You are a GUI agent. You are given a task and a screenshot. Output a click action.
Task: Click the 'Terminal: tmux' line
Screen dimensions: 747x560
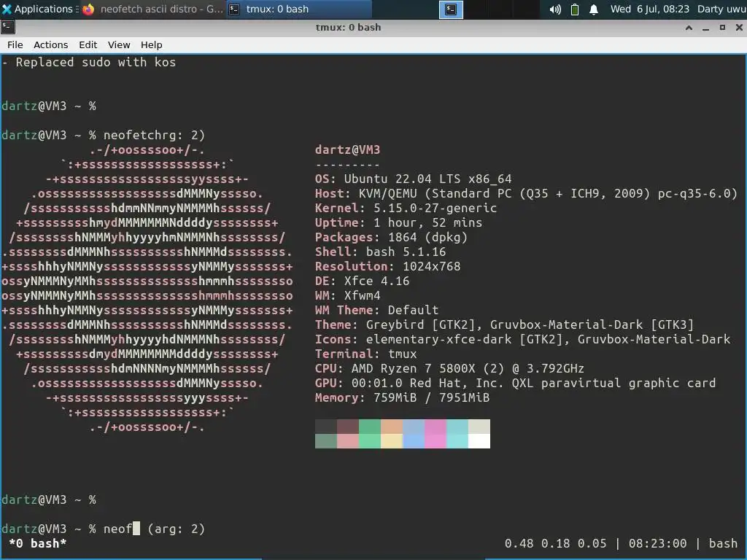pyautogui.click(x=366, y=354)
